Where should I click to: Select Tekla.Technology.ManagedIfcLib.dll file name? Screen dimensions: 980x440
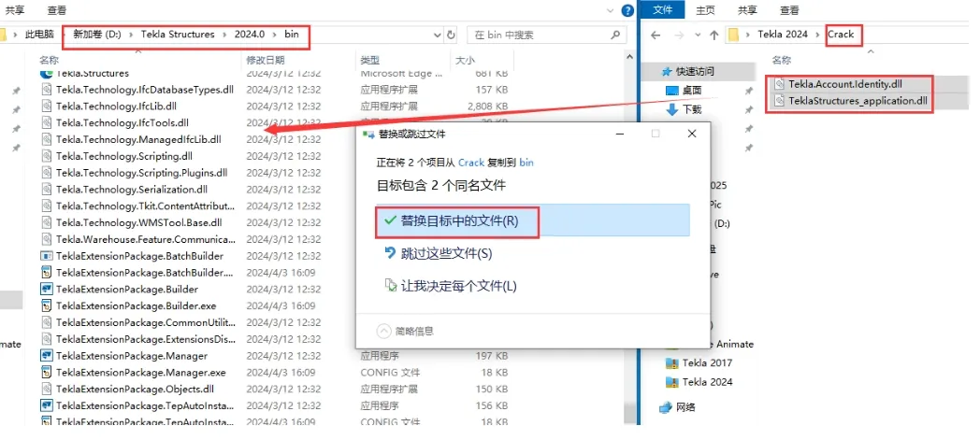point(138,139)
